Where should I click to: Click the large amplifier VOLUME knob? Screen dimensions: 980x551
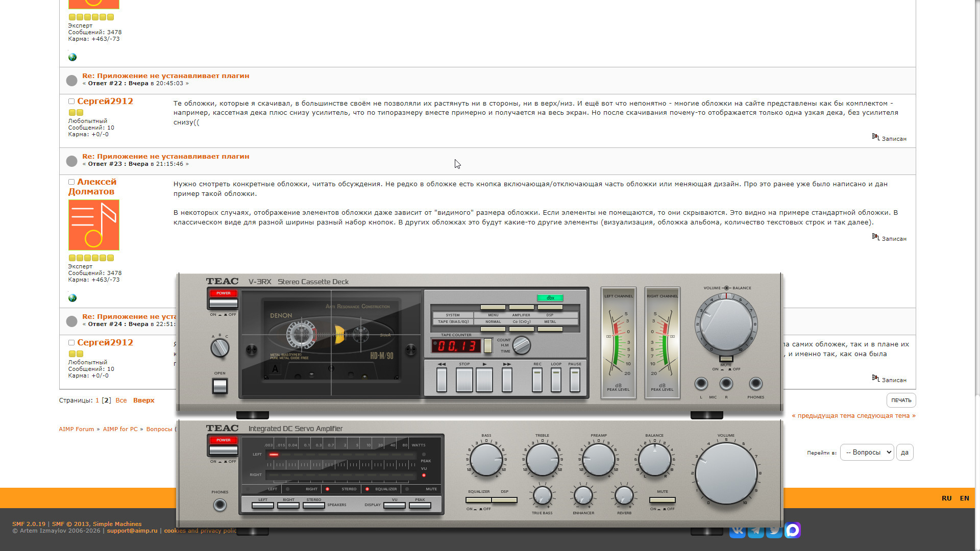[x=726, y=473]
